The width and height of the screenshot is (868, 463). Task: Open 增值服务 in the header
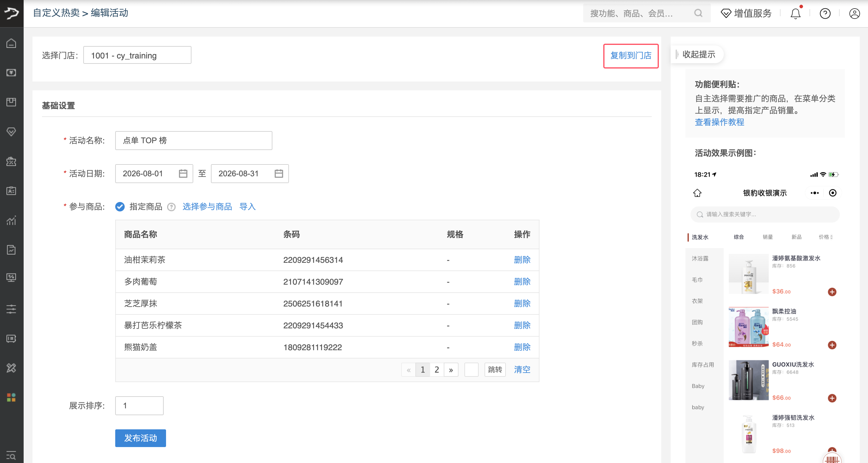(746, 14)
